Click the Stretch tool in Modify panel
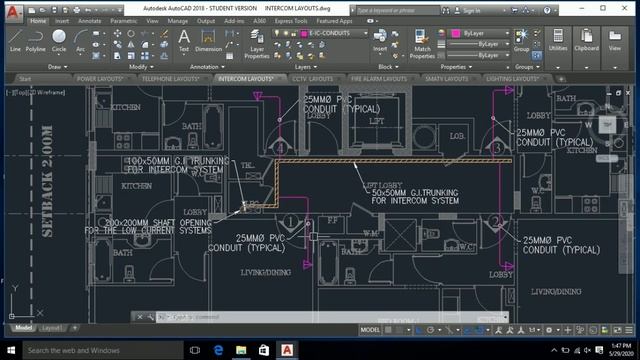Screen dimensions: 640x360 [117, 56]
